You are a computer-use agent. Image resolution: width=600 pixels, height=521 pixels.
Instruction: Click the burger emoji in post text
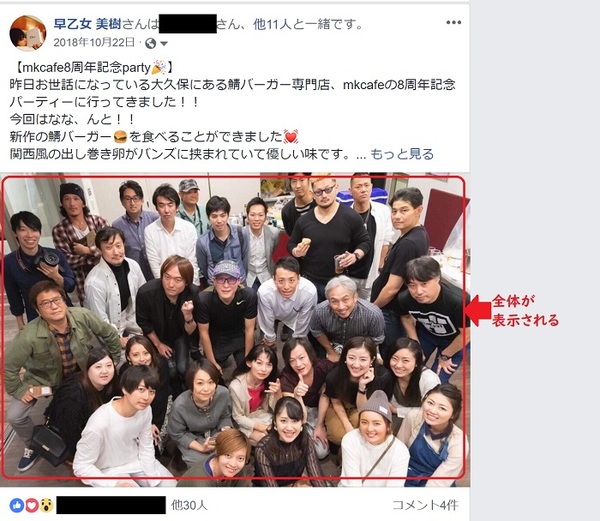(x=121, y=136)
